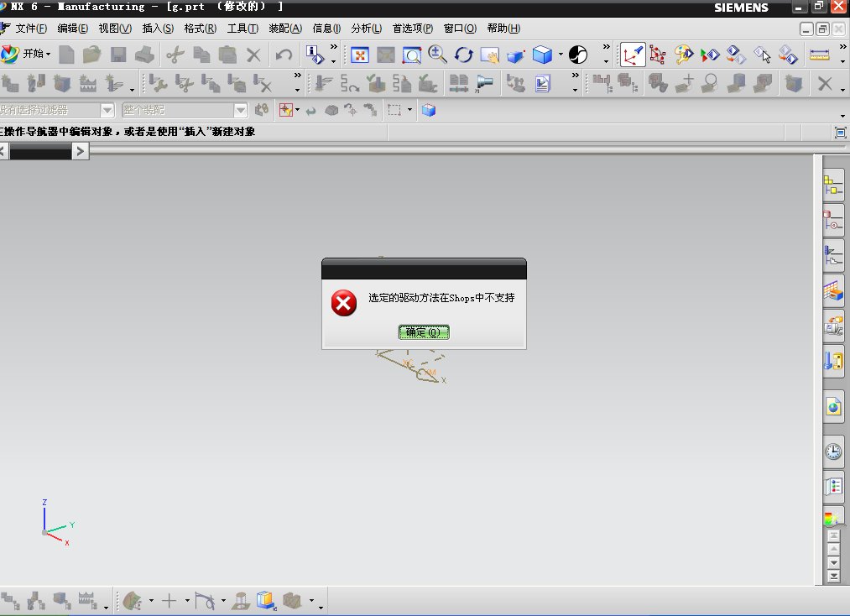The height and width of the screenshot is (616, 850).
Task: Click error text 选定的驱动方法在Shops中不支持
Action: pos(441,298)
